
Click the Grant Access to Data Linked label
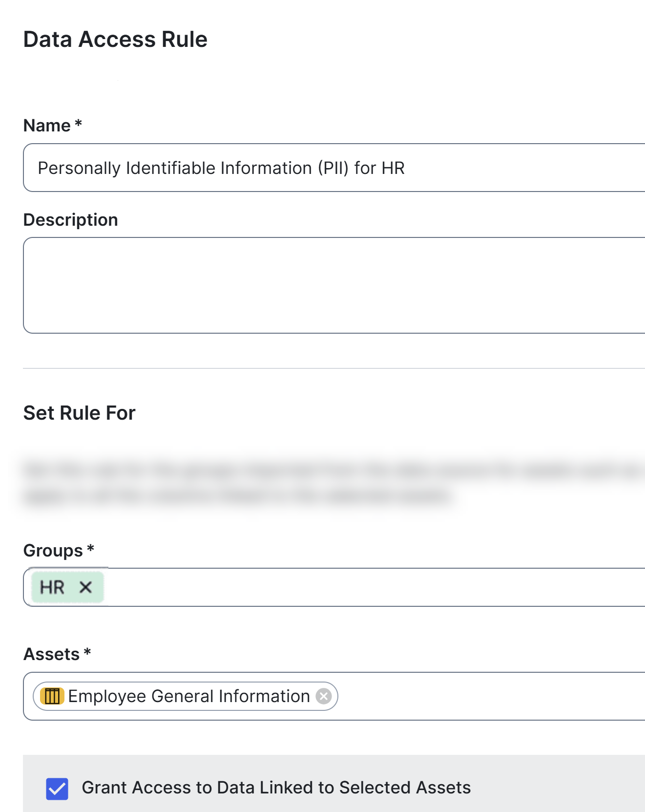pos(276,788)
